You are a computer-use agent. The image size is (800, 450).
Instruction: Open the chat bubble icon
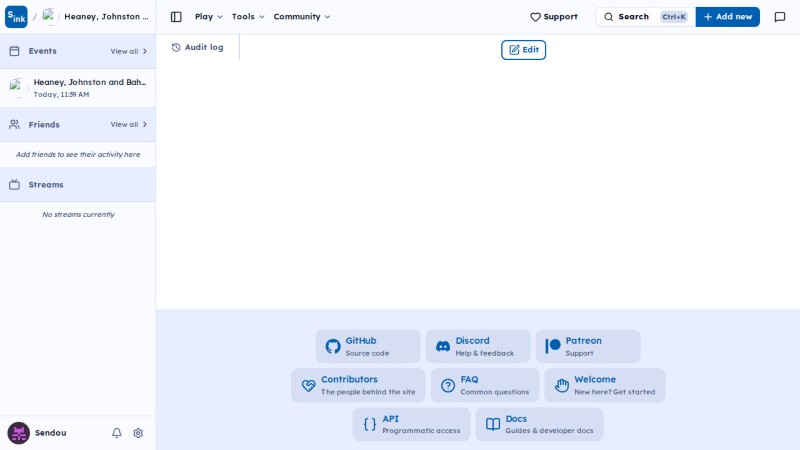[780, 17]
